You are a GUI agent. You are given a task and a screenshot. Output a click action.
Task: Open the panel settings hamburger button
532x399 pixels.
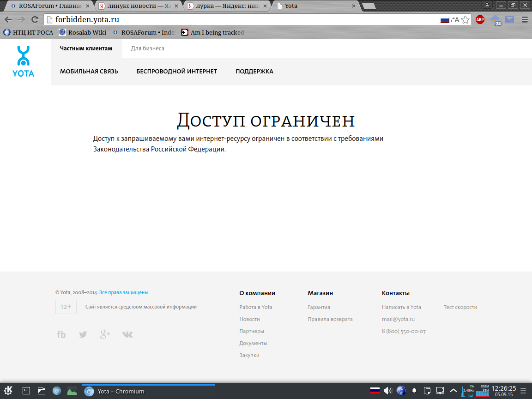[x=524, y=391]
